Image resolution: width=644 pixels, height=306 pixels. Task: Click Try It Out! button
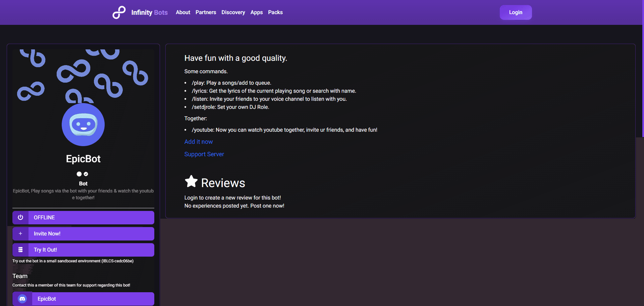pos(83,250)
